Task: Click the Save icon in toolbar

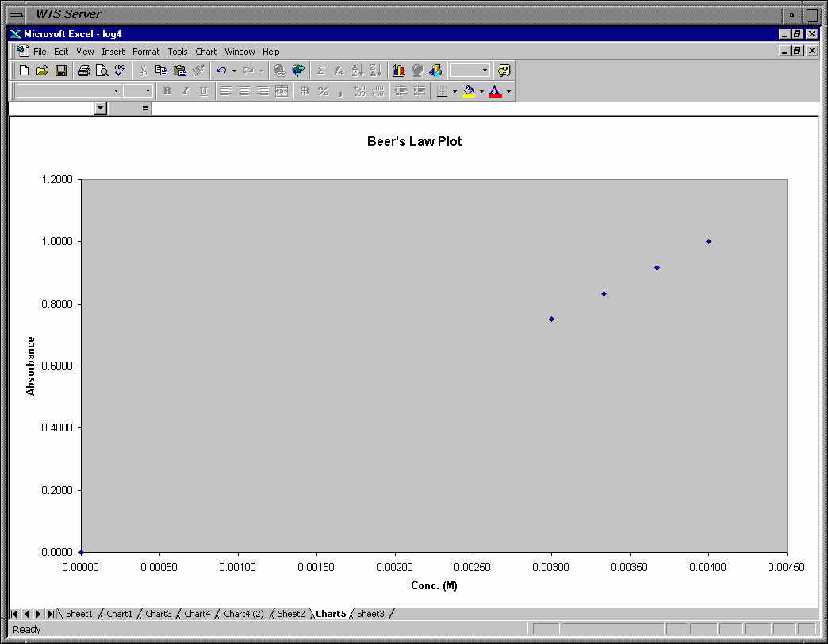Action: point(61,71)
